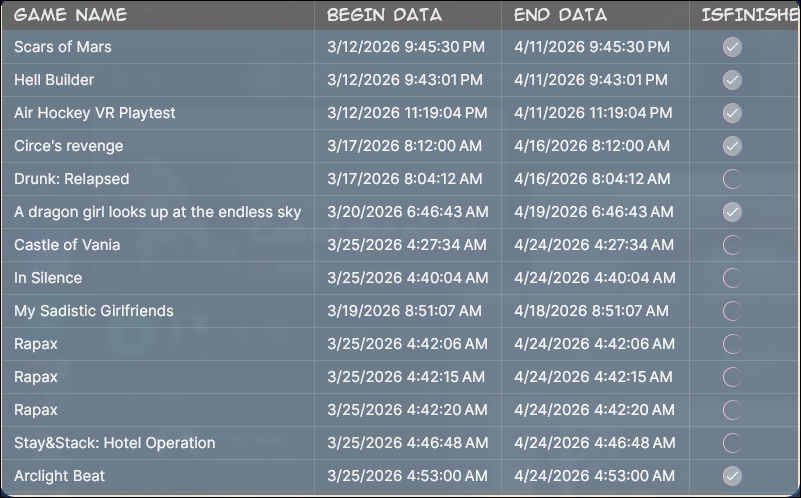Viewport: 801px width, 498px height.
Task: Check IsFinished for Castle of Vania
Action: pyautogui.click(x=732, y=245)
